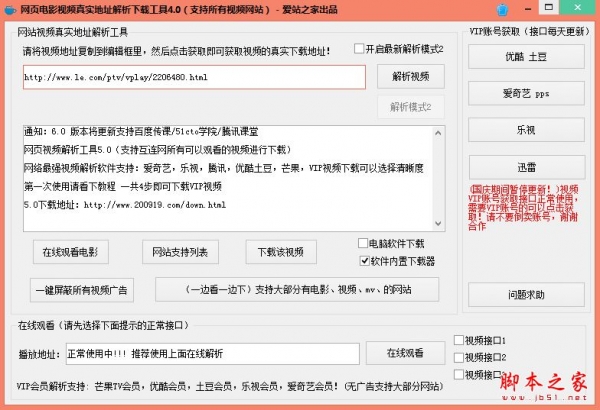Click scroll-up arrow of notice box
Image resolution: width=600 pixels, height=410 pixels.
(x=438, y=133)
